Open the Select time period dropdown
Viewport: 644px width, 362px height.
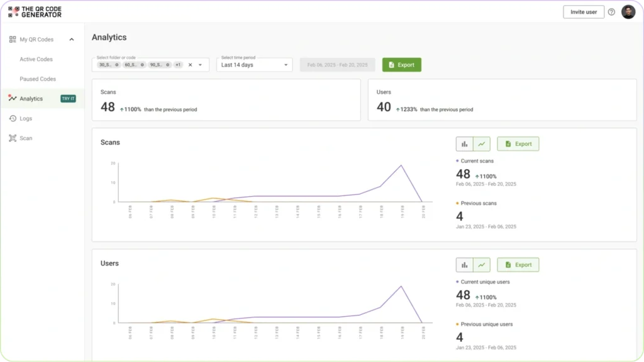click(x=254, y=64)
